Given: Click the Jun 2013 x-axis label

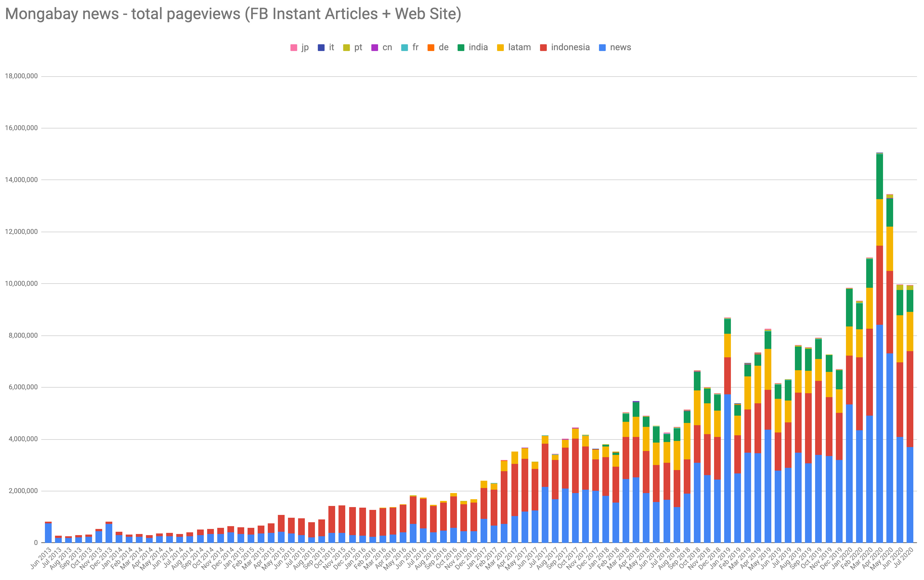Looking at the screenshot, I should (41, 558).
